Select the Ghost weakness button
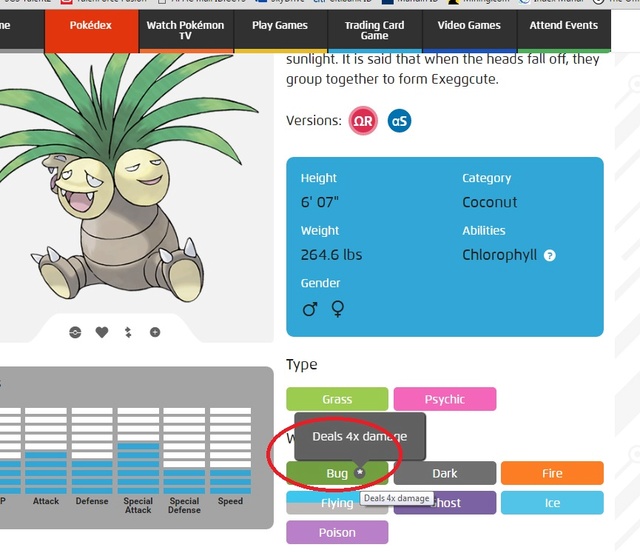640x553 pixels. [445, 503]
